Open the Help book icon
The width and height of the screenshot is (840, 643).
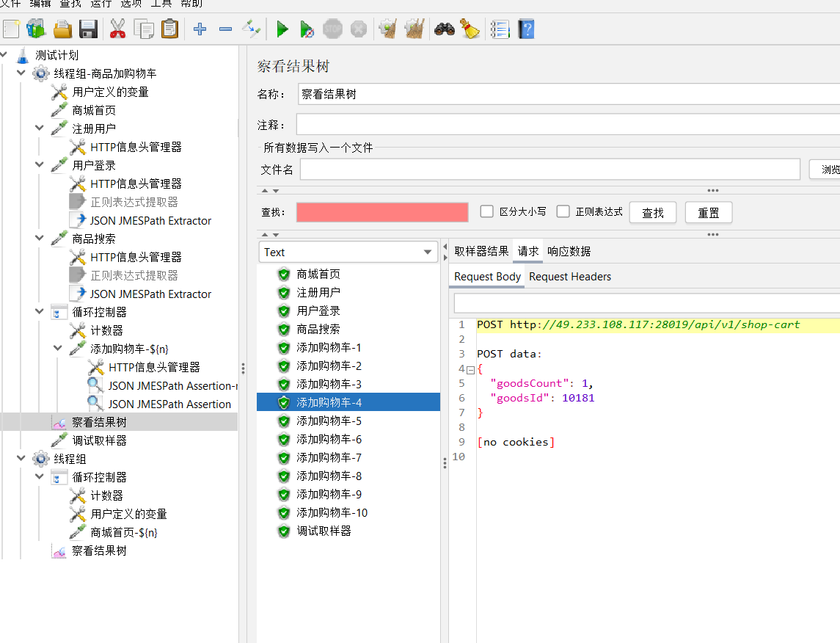[526, 29]
